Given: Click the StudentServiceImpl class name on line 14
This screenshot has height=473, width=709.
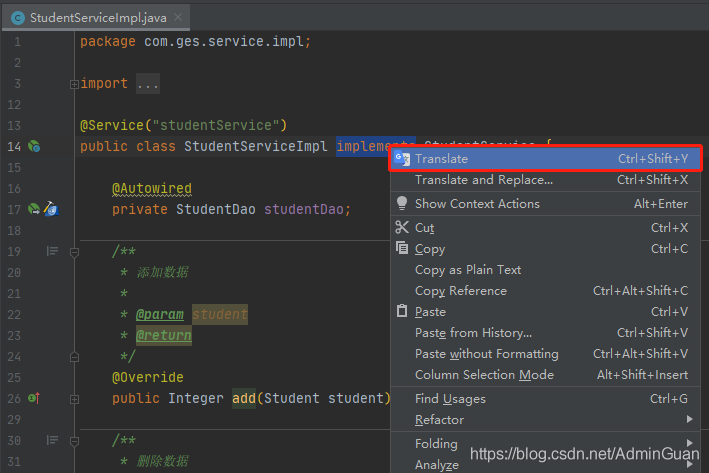Looking at the screenshot, I should tap(255, 147).
